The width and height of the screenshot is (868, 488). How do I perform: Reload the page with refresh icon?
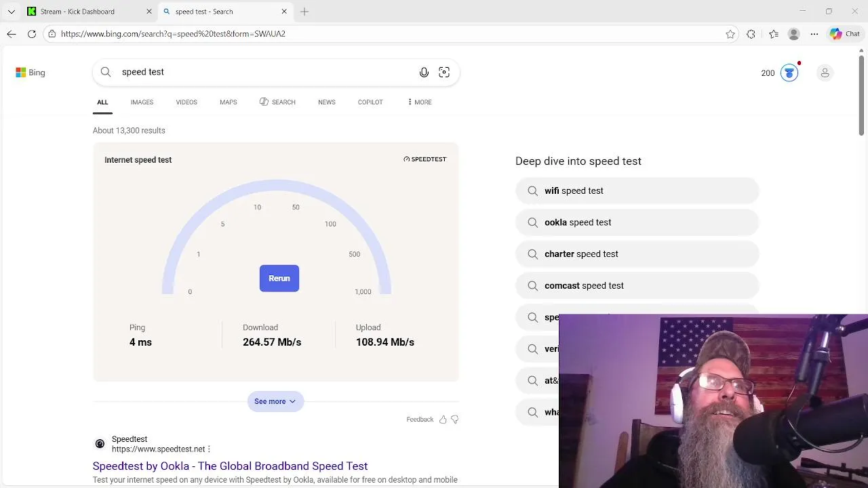click(x=32, y=34)
